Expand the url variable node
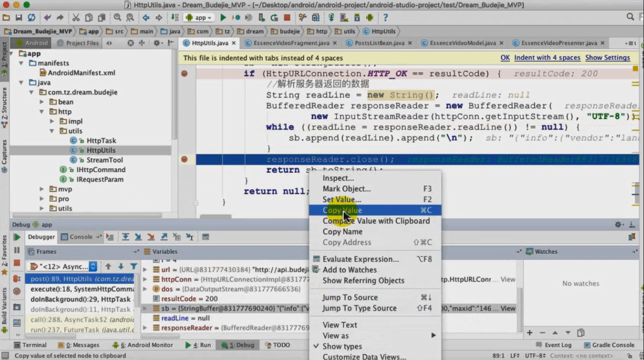The image size is (644, 360). pos(145,270)
